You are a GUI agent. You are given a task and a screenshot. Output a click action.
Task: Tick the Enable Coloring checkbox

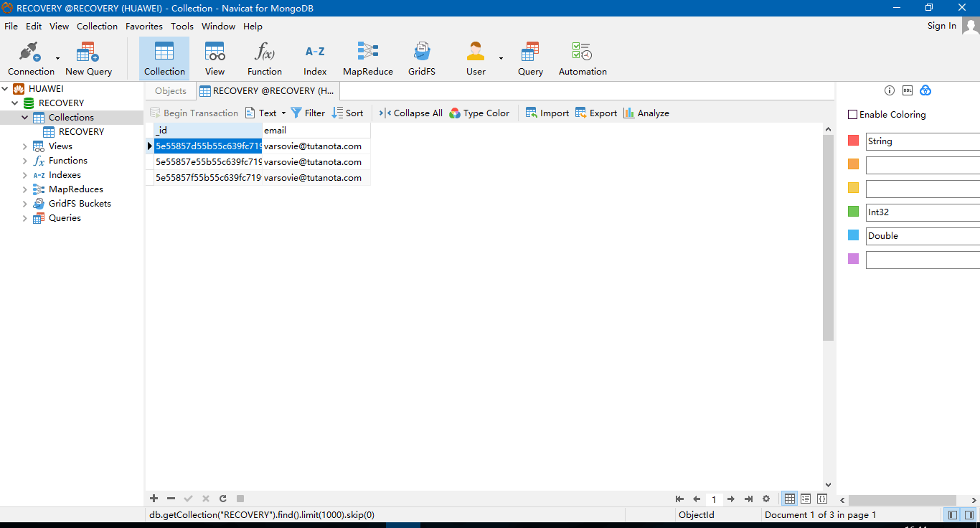[853, 115]
